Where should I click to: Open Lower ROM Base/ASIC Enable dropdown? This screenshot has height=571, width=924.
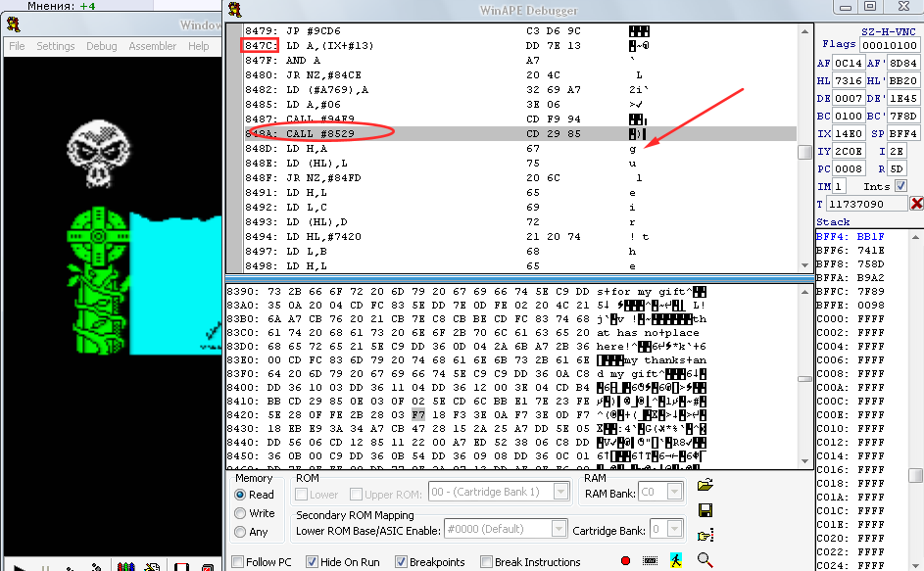tap(559, 529)
